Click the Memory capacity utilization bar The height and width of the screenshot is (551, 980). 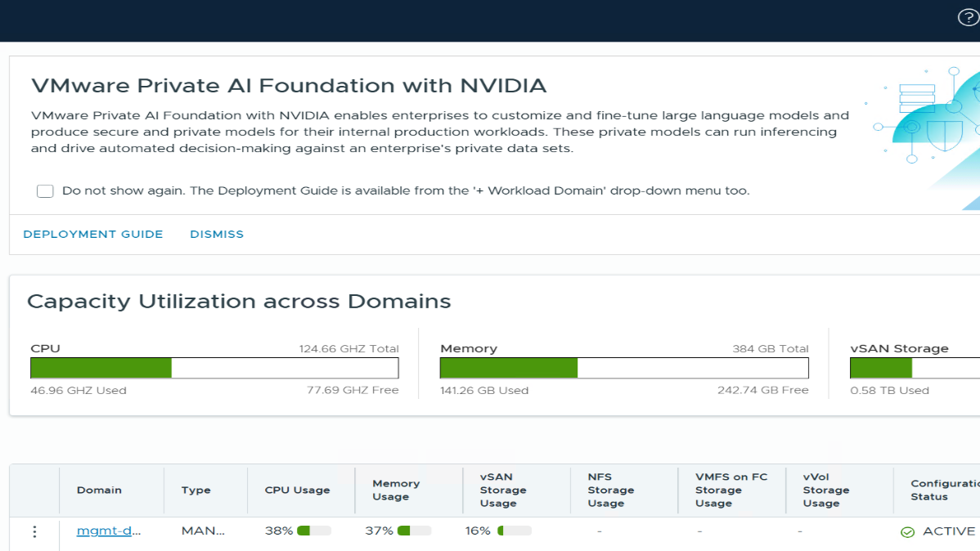point(624,369)
